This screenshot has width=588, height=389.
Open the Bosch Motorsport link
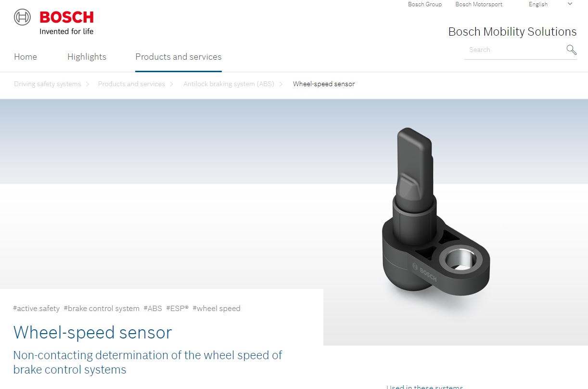click(479, 4)
